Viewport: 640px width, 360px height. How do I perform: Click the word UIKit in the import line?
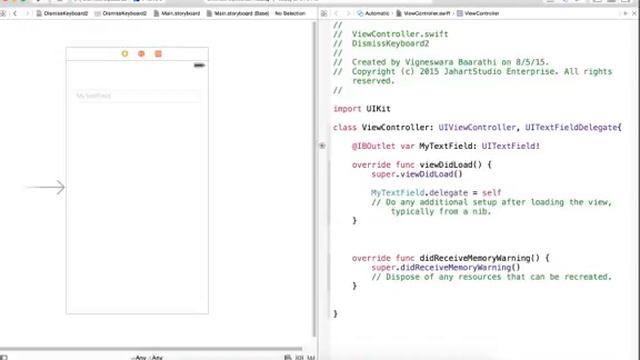click(x=378, y=109)
